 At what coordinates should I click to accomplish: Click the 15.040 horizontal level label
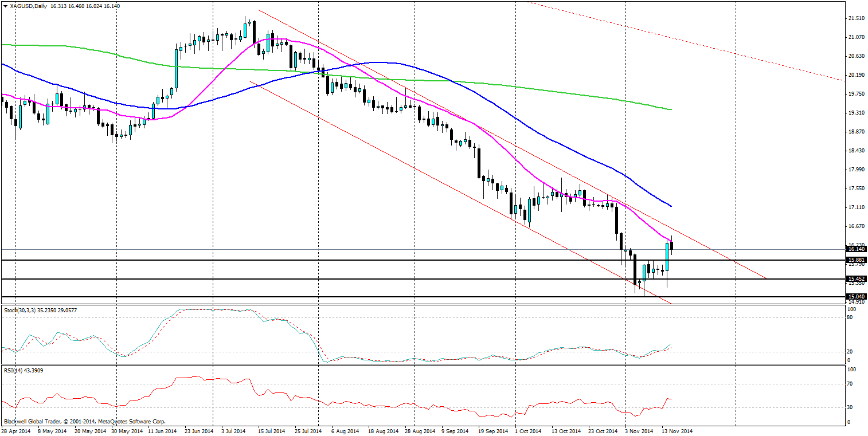856,296
